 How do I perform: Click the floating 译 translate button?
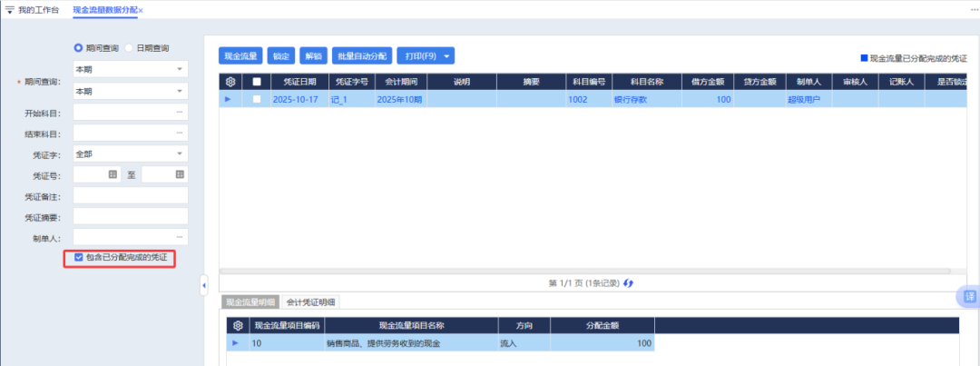coord(969,297)
